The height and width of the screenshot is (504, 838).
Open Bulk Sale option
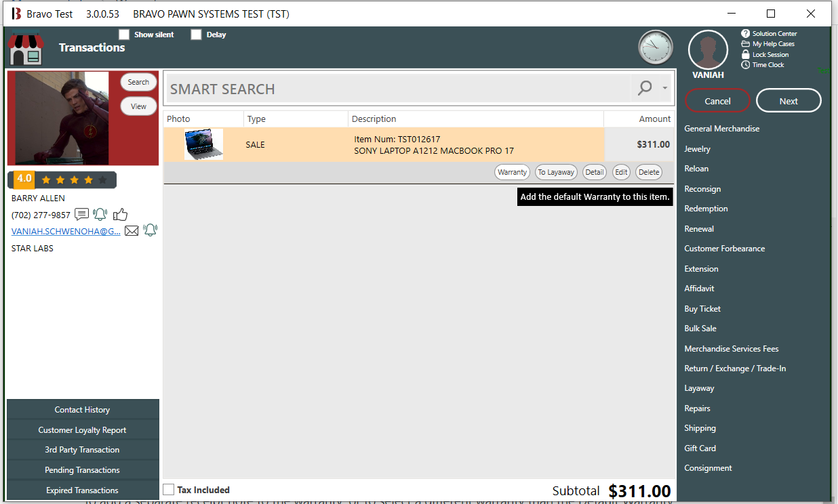coord(700,329)
